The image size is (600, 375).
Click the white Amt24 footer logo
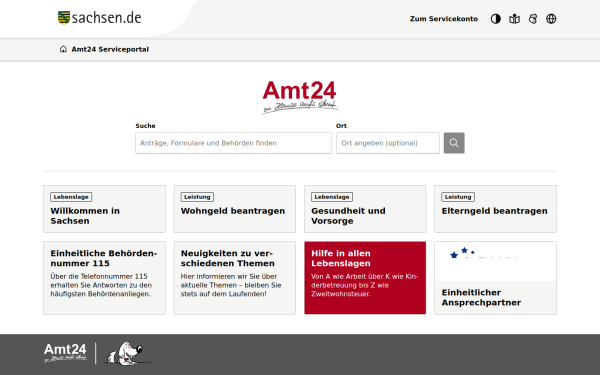click(x=65, y=352)
